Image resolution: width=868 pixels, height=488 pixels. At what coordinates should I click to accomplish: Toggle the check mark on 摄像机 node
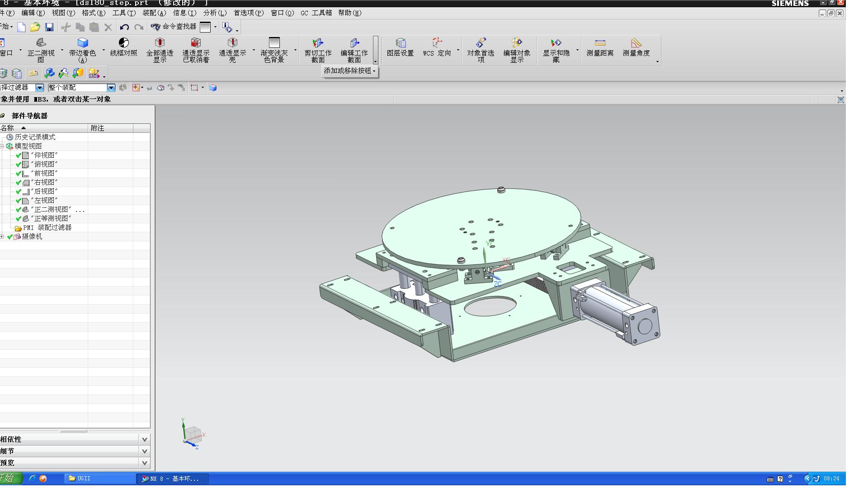(10, 237)
